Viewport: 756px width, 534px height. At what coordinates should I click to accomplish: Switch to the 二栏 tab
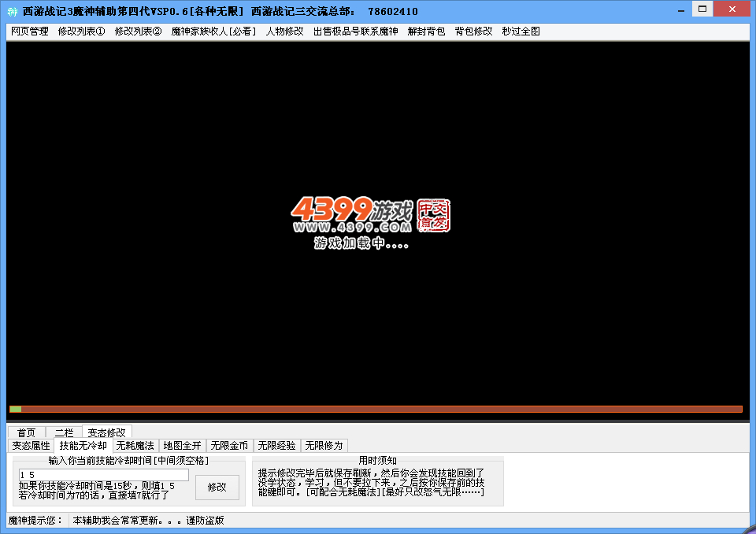tap(64, 432)
